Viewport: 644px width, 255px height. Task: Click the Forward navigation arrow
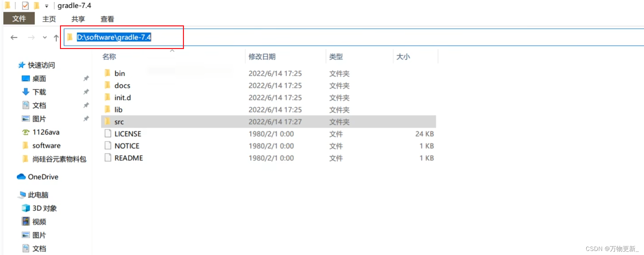coord(31,38)
